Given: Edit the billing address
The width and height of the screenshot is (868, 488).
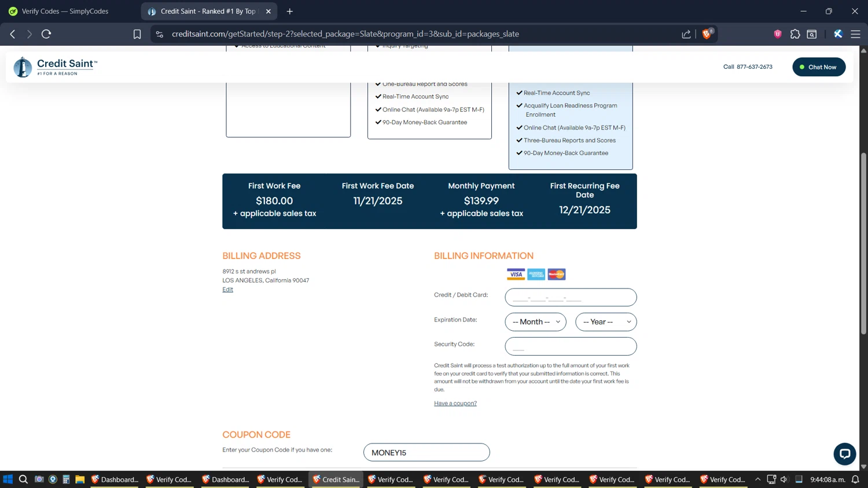Looking at the screenshot, I should (x=227, y=290).
